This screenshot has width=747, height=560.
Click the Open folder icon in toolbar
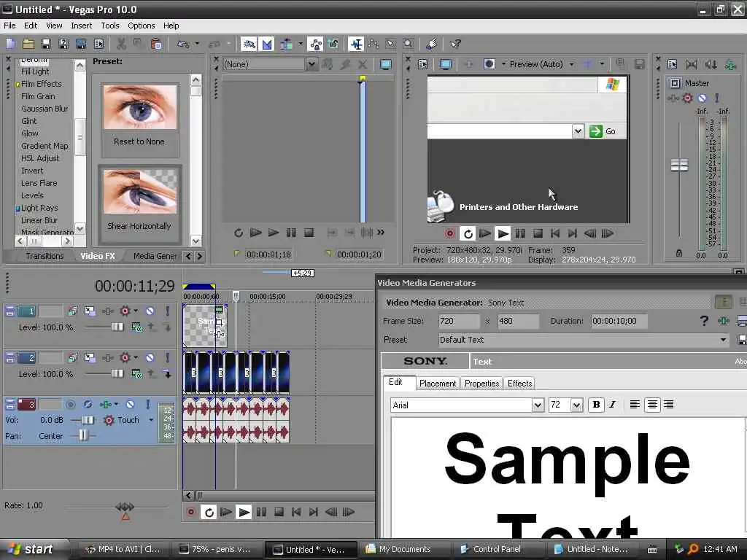tap(28, 44)
